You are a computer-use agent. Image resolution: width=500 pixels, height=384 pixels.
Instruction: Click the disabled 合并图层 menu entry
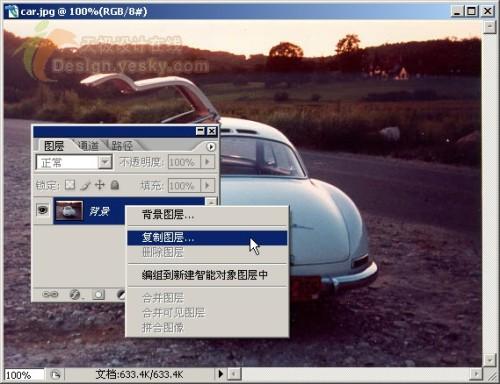[207, 297]
